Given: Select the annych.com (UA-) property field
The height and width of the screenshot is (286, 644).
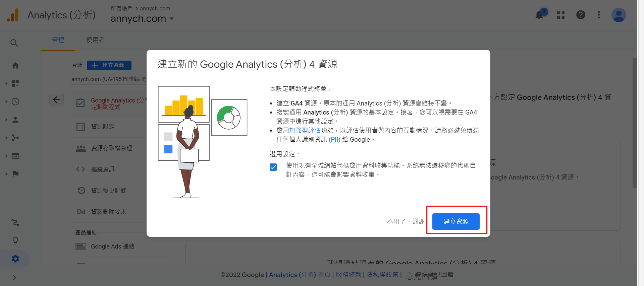Looking at the screenshot, I should tap(109, 79).
